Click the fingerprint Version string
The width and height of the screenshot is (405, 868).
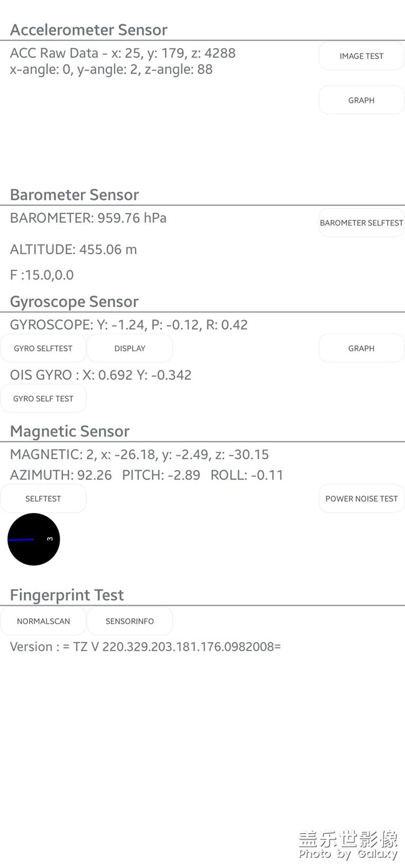[145, 647]
